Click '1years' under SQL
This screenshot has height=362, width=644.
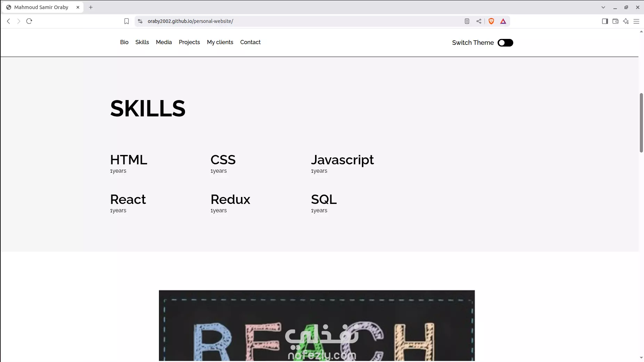click(x=319, y=211)
